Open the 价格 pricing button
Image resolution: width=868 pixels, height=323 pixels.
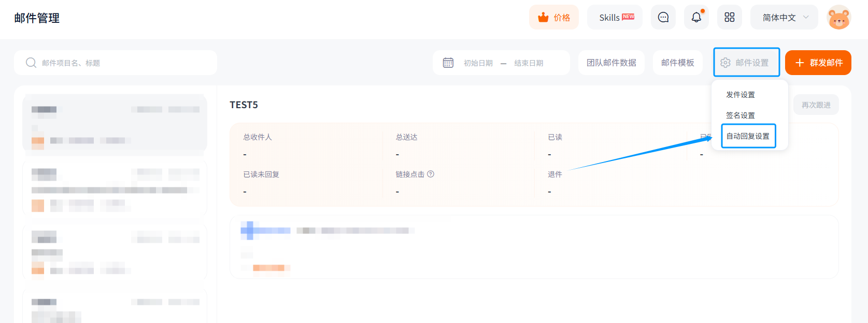click(553, 18)
